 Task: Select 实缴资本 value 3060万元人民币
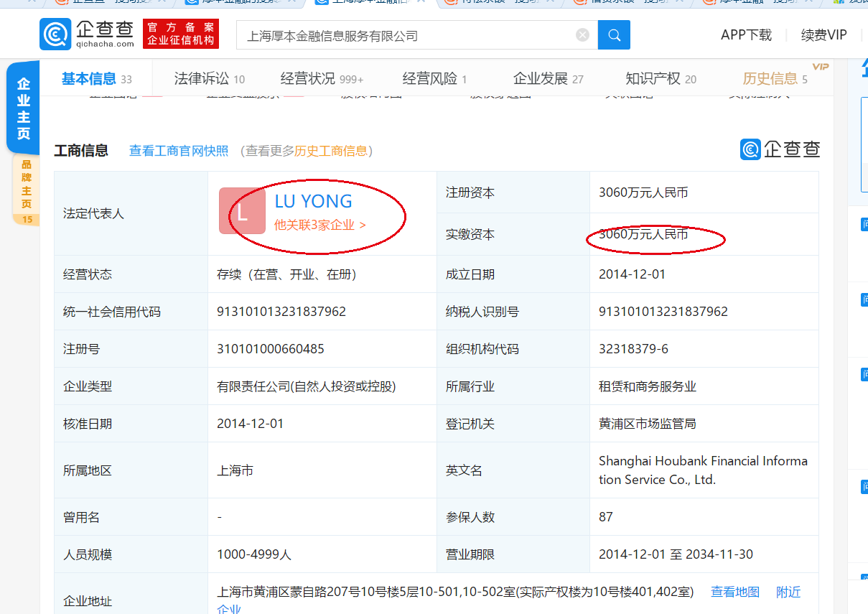(x=643, y=234)
